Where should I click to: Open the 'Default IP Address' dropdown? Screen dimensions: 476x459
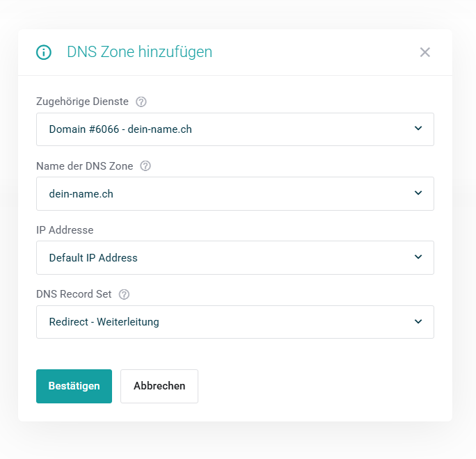(x=235, y=258)
